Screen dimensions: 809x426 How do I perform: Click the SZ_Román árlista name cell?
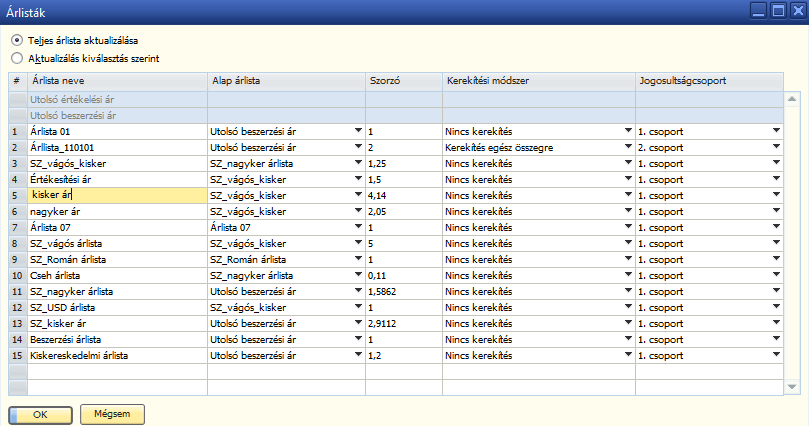click(x=118, y=259)
